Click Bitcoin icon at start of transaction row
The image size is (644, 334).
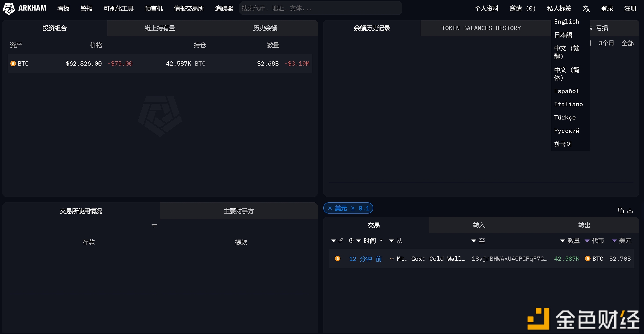coord(338,259)
